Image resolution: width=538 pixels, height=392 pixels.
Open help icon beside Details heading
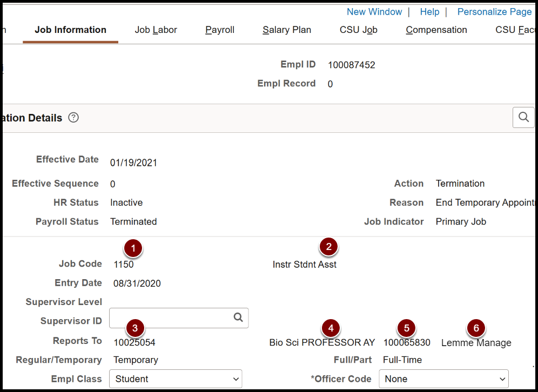pyautogui.click(x=73, y=118)
